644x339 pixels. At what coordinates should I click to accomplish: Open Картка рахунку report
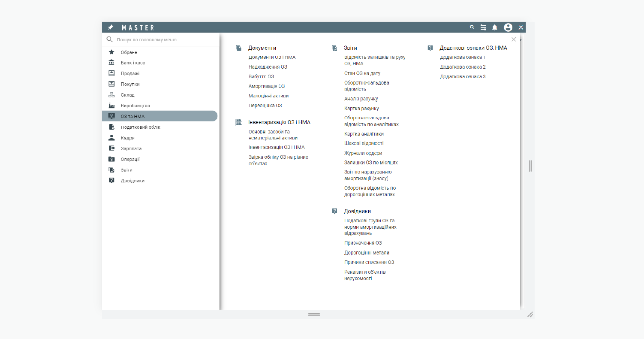tap(361, 109)
